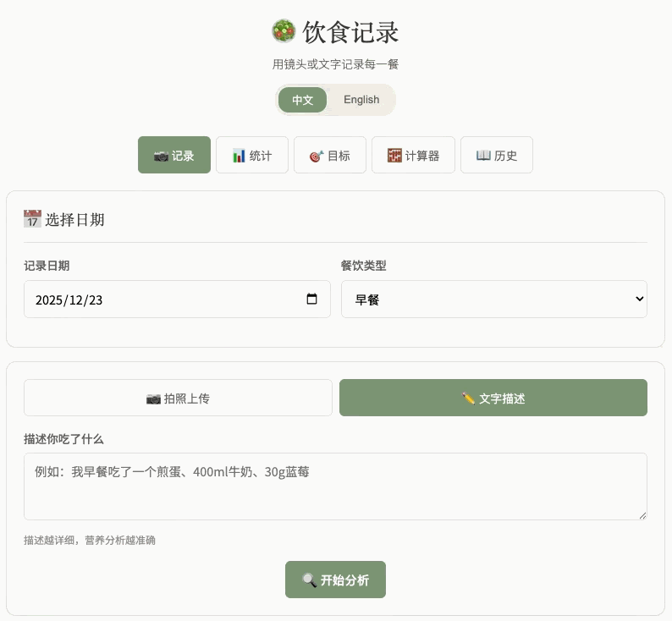Click the open book icon on 历史 tab
The image size is (672, 621).
point(483,156)
